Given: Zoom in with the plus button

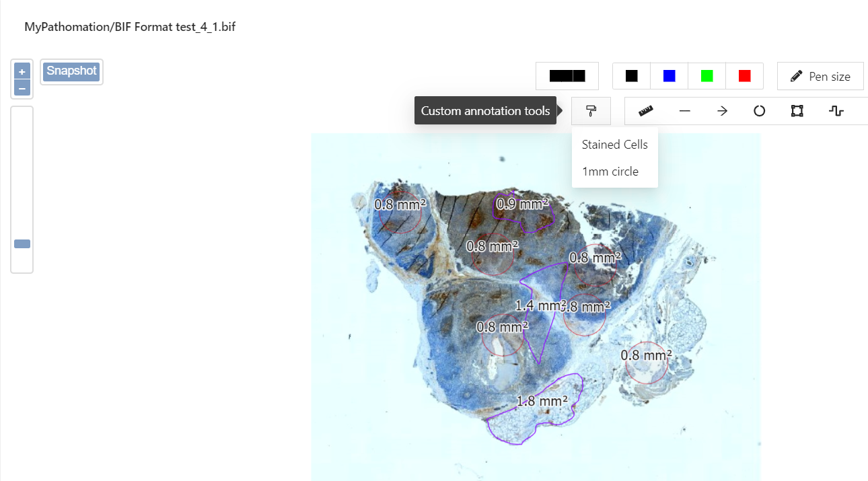Looking at the screenshot, I should pos(22,71).
